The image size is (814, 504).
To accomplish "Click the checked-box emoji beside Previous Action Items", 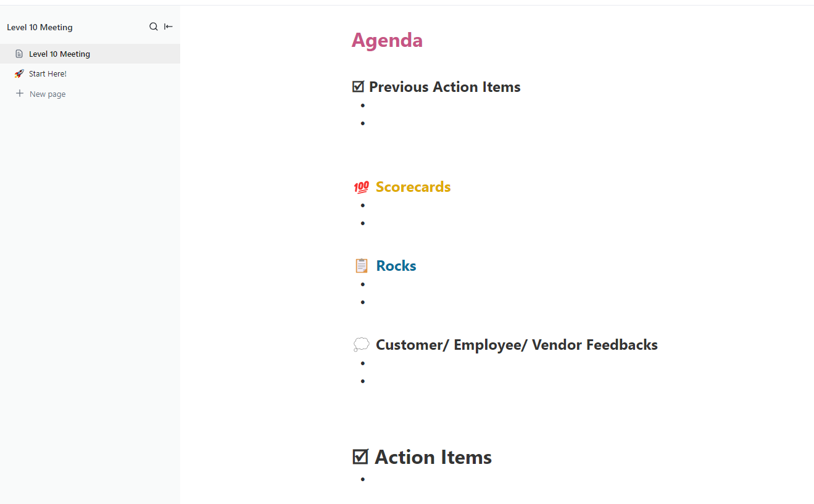I will coord(358,86).
